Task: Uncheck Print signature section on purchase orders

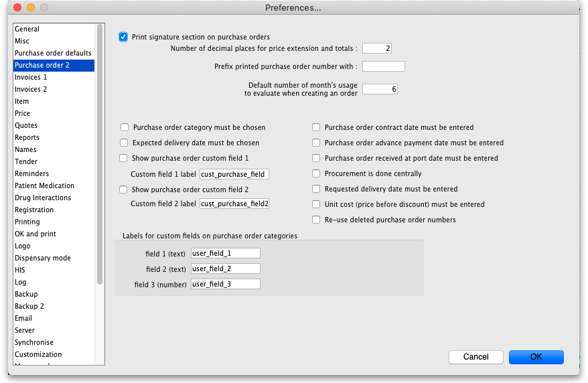Action: (x=123, y=37)
